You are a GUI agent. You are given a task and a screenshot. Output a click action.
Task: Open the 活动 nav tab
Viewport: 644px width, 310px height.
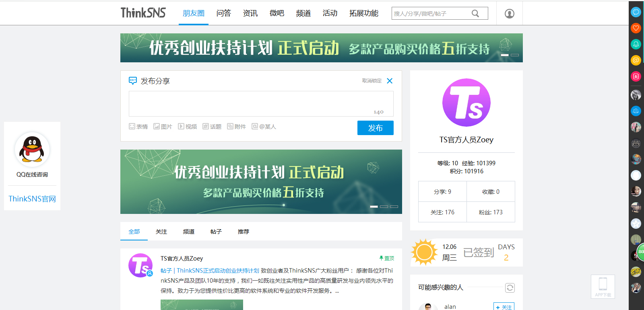(x=330, y=13)
